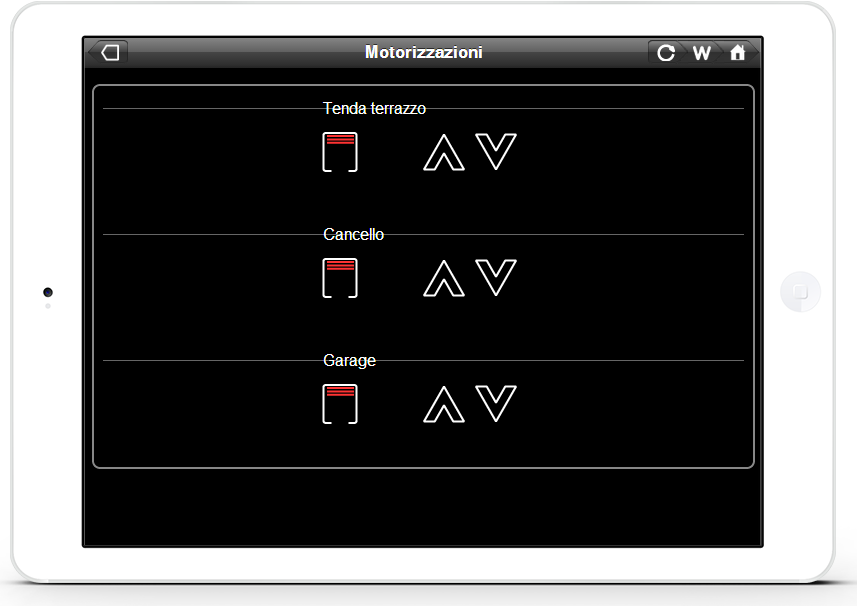Open the W menu in header

point(702,53)
